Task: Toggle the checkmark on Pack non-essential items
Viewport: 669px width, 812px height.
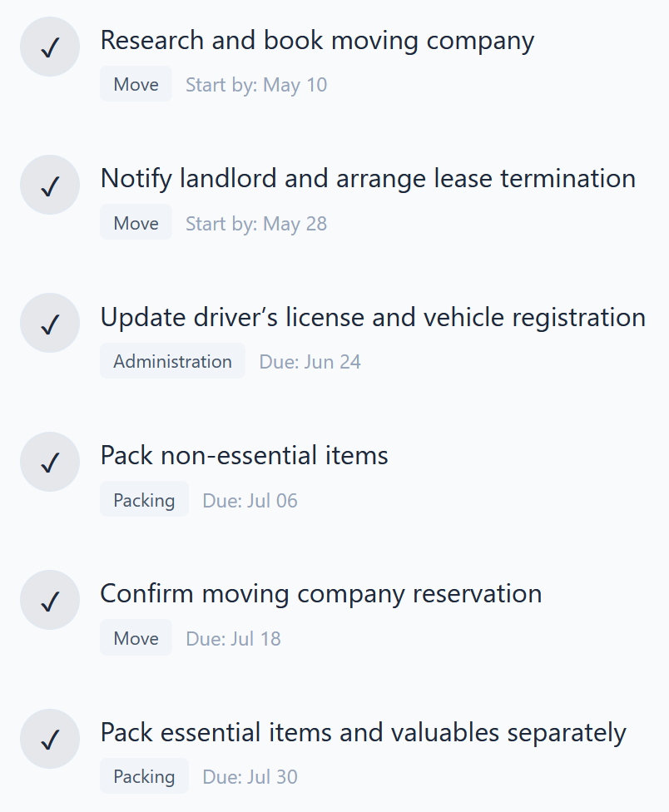Action: pyautogui.click(x=49, y=461)
